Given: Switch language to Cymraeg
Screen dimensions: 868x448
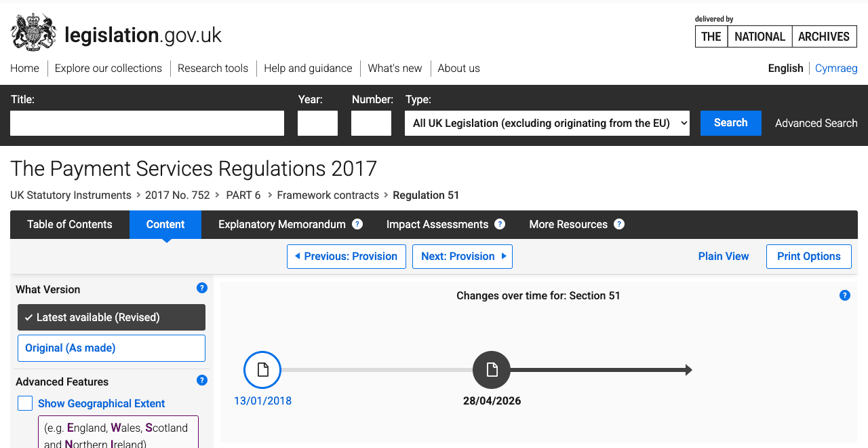Looking at the screenshot, I should coord(836,69).
